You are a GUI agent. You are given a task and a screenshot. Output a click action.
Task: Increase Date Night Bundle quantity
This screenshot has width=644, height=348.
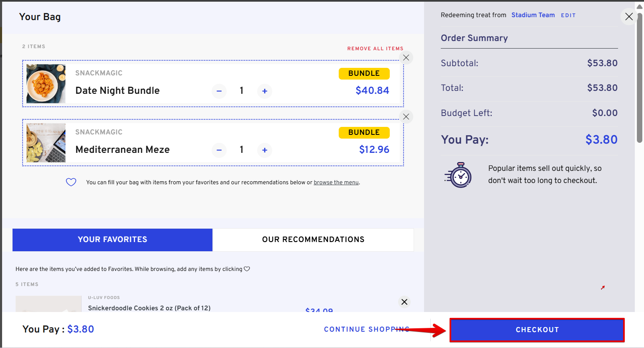point(265,91)
